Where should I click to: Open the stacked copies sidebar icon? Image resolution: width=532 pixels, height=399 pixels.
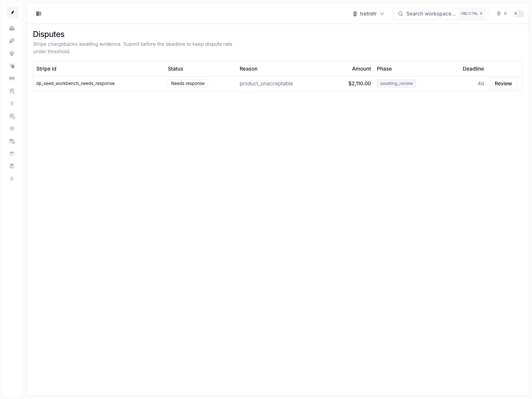click(x=12, y=66)
